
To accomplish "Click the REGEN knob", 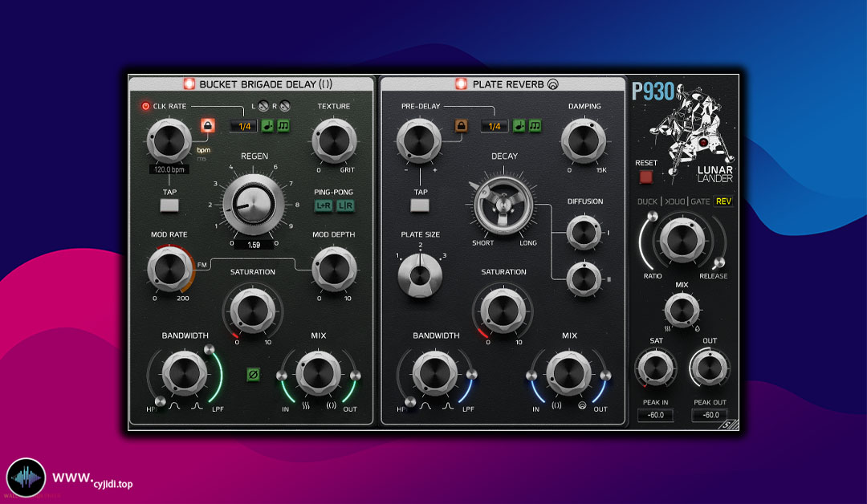I will [x=253, y=205].
